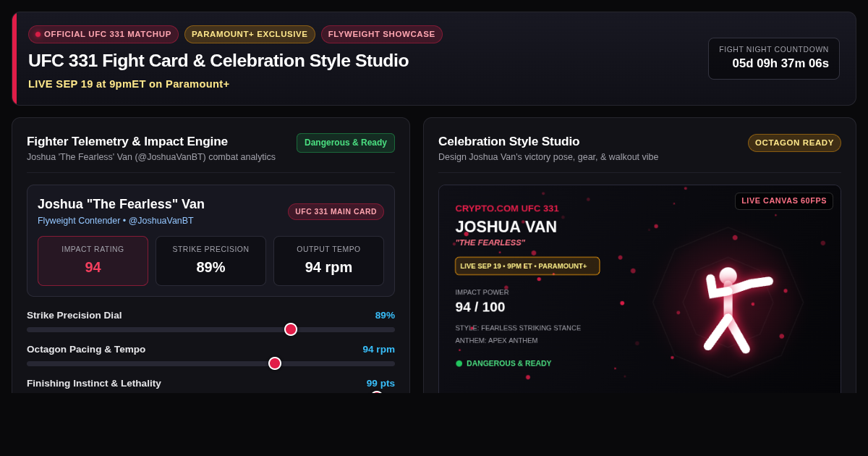Select the Strike Precision 89% stat card
Screen dimensions: 868x456
(x=210, y=261)
